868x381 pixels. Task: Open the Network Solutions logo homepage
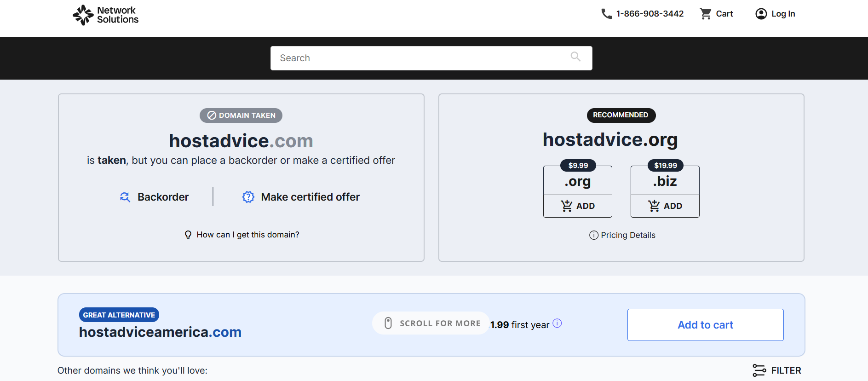click(105, 15)
